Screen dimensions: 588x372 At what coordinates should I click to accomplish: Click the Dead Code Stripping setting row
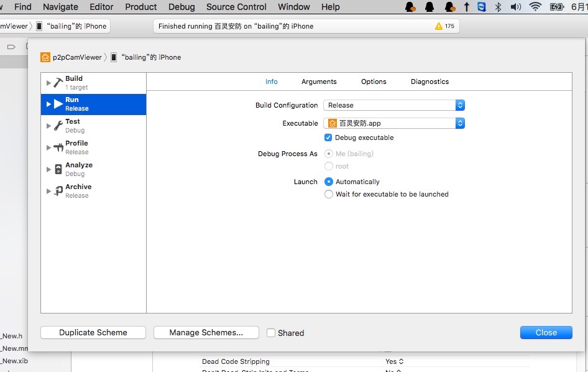coord(364,361)
